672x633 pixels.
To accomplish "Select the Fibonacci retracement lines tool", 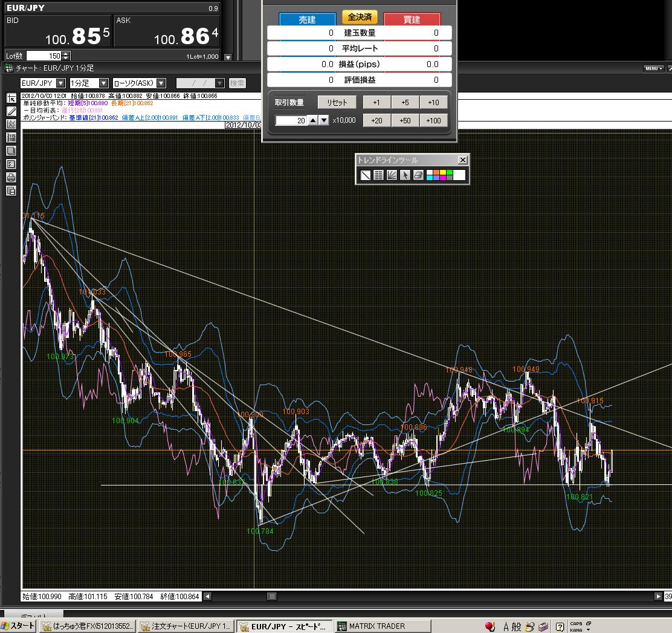I will click(x=378, y=175).
